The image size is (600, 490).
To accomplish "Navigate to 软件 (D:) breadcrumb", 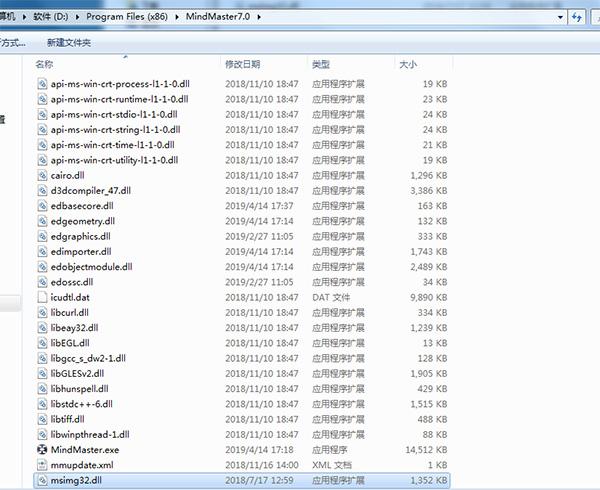I will pos(51,17).
